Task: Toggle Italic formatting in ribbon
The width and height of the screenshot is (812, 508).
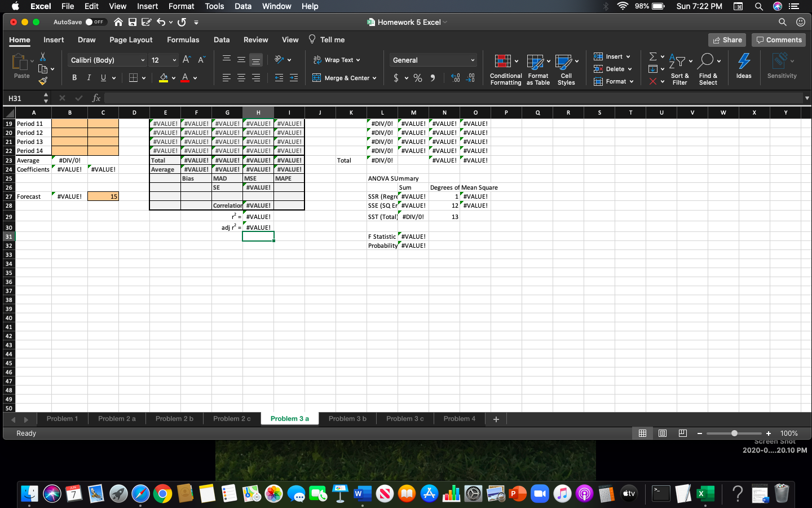Action: tap(89, 78)
